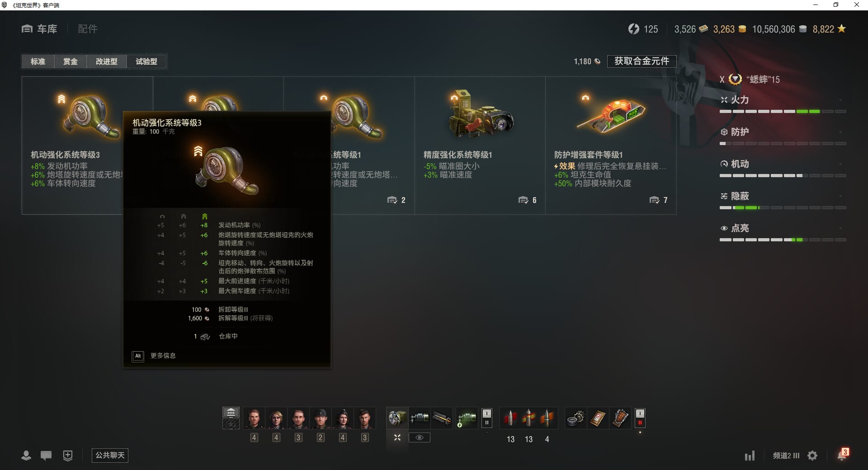Expand the 机动 mobility stats section
The height and width of the screenshot is (470, 868).
783,164
